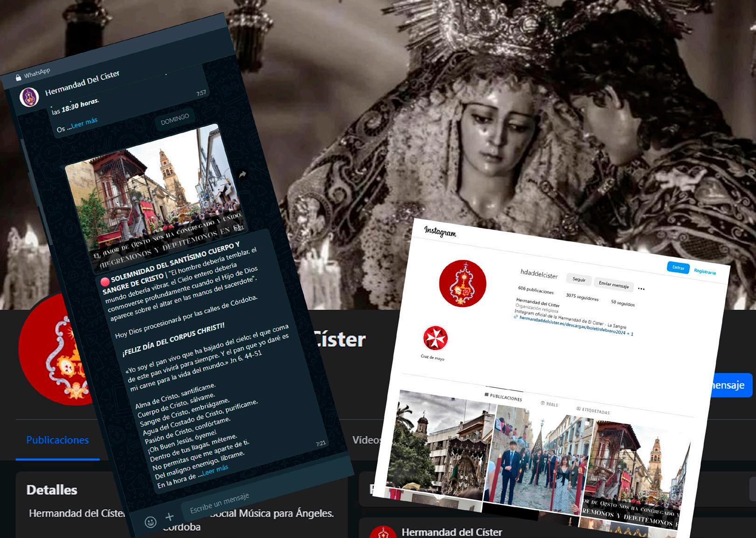This screenshot has width=756, height=538.
Task: Select the PUBLICACIONES tab on Instagram
Action: point(503,397)
